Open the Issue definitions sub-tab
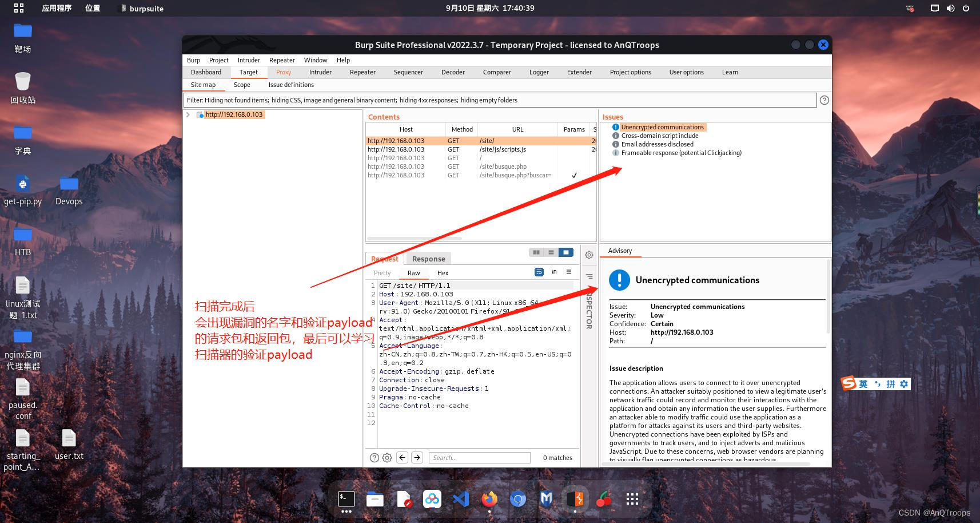The width and height of the screenshot is (980, 523). [291, 85]
